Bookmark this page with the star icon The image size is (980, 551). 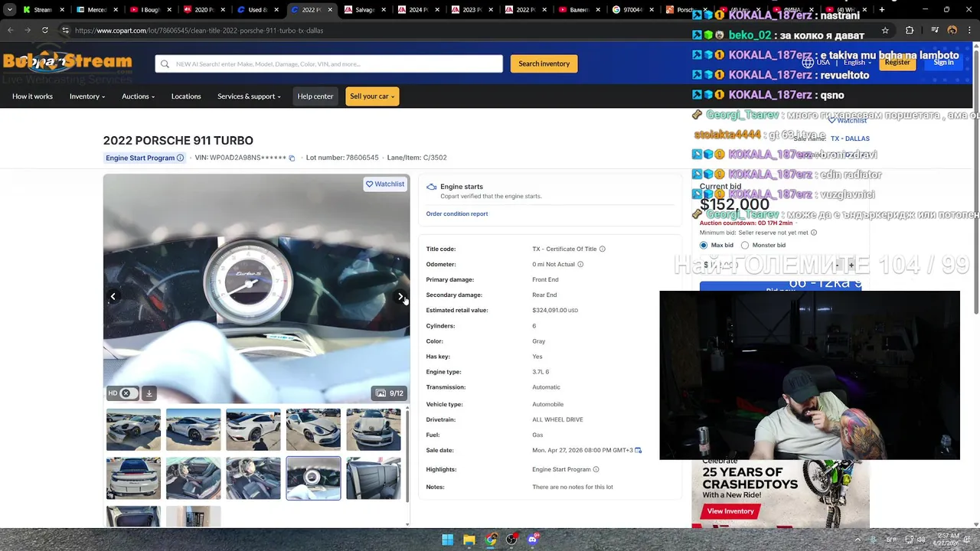(885, 31)
